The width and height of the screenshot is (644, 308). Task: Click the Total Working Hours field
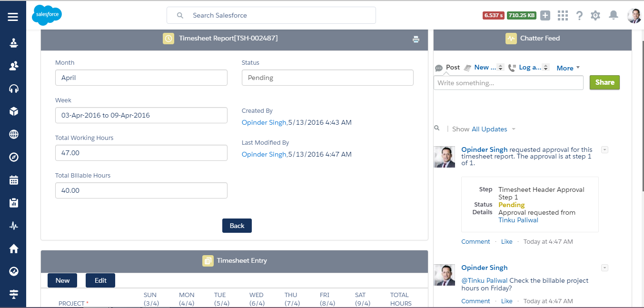141,153
